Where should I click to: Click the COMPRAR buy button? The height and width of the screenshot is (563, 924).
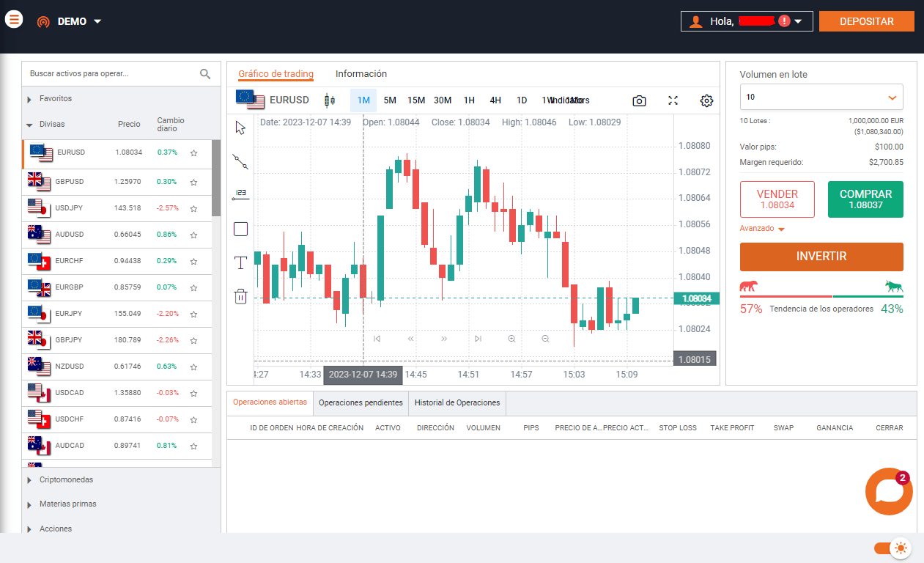pos(865,199)
